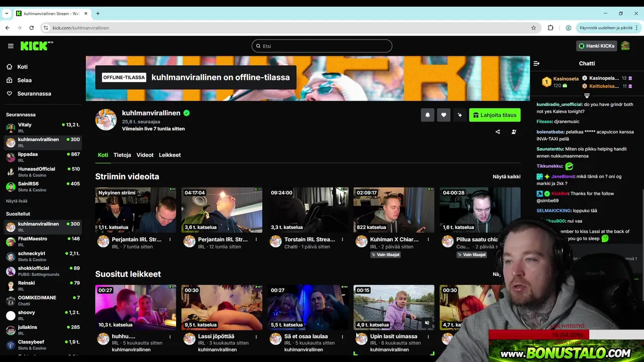Open a new browser tab
The width and height of the screenshot is (644, 362).
pyautogui.click(x=98, y=13)
